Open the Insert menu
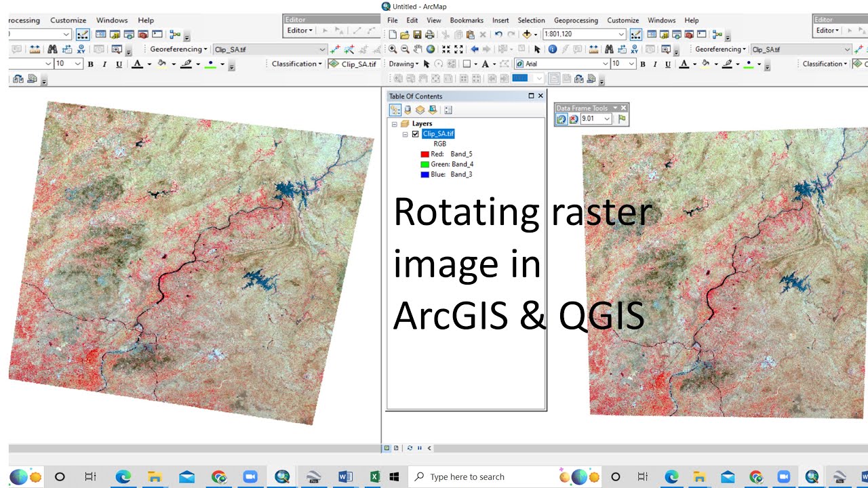Viewport: 868px width, 488px height. point(500,20)
